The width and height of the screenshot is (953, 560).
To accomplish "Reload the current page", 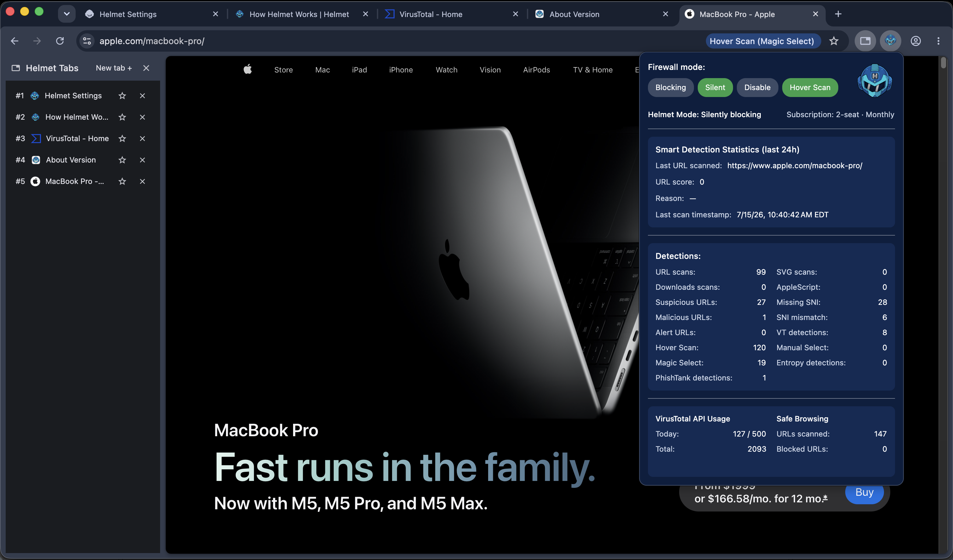I will coord(60,41).
